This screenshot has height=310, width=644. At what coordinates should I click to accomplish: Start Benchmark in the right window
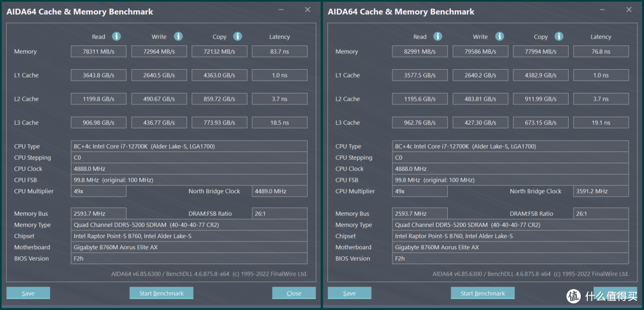tap(482, 293)
